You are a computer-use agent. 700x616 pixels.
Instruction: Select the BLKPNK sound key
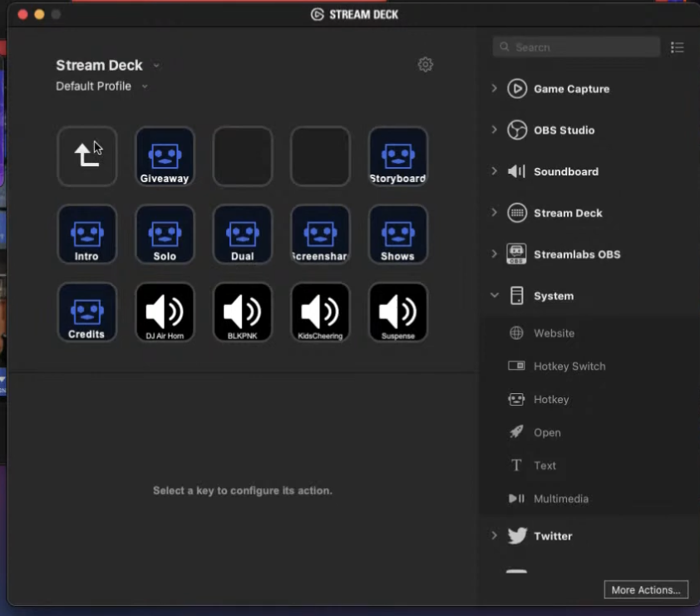[243, 312]
